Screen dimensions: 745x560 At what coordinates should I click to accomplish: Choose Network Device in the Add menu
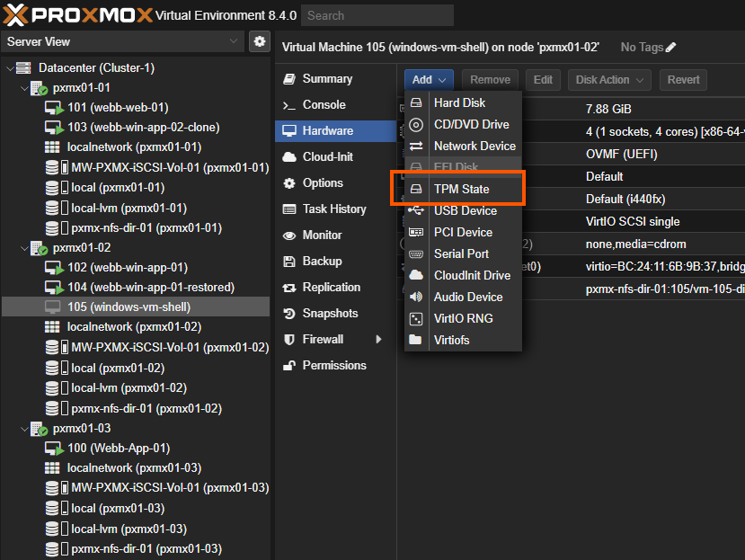click(x=463, y=146)
